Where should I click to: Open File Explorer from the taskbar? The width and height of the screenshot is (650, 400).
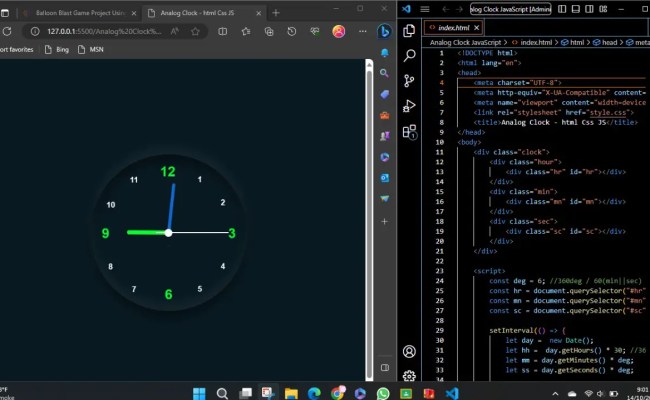tap(291, 393)
